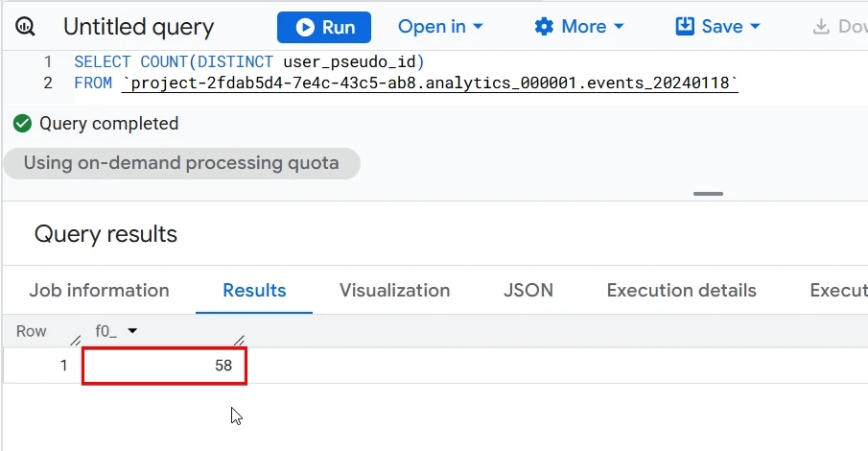This screenshot has height=451, width=868.
Task: Click 'Using on-demand processing quota' chip
Action: click(181, 163)
